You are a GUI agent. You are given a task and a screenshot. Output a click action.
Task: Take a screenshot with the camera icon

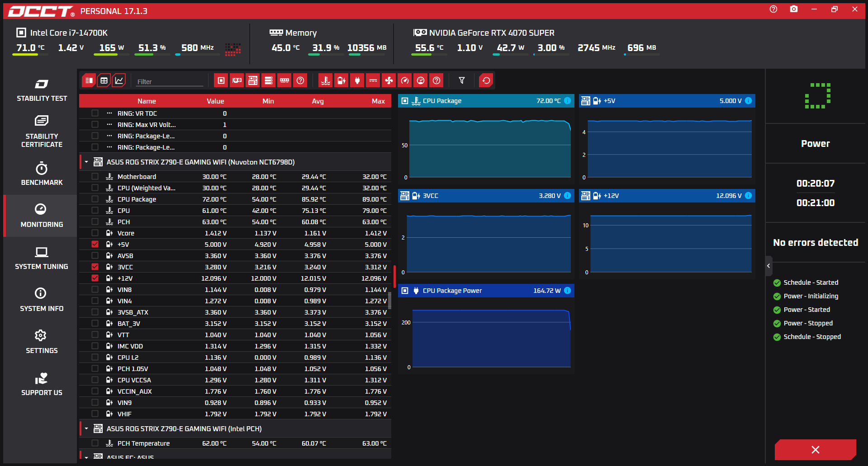(794, 9)
